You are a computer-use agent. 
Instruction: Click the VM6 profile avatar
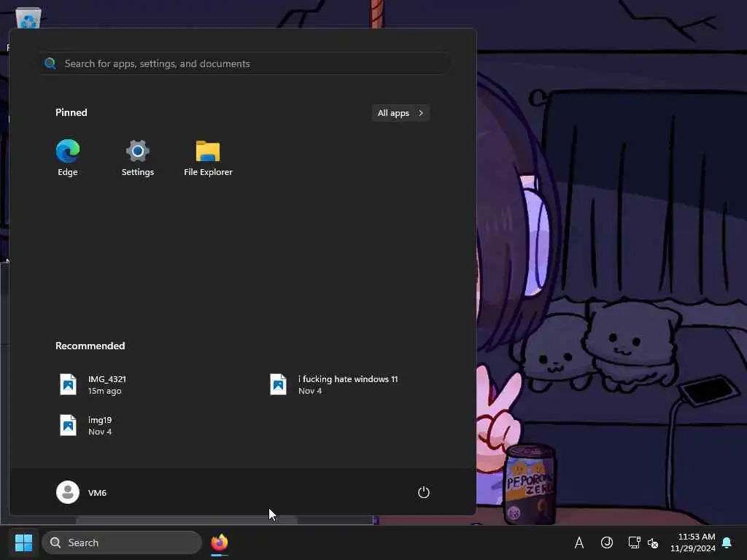click(x=68, y=492)
